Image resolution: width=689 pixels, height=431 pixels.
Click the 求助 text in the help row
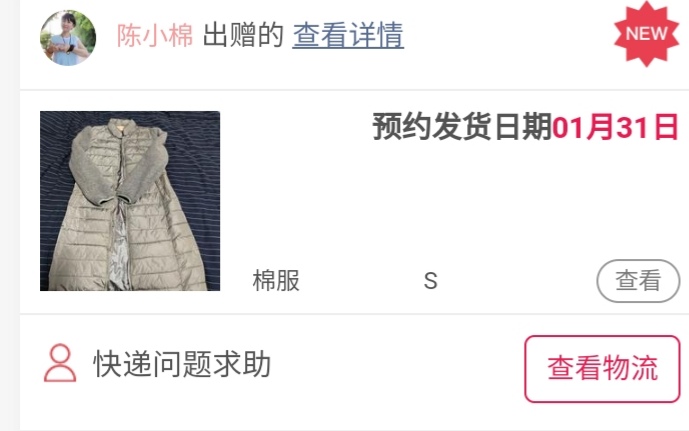point(242,364)
